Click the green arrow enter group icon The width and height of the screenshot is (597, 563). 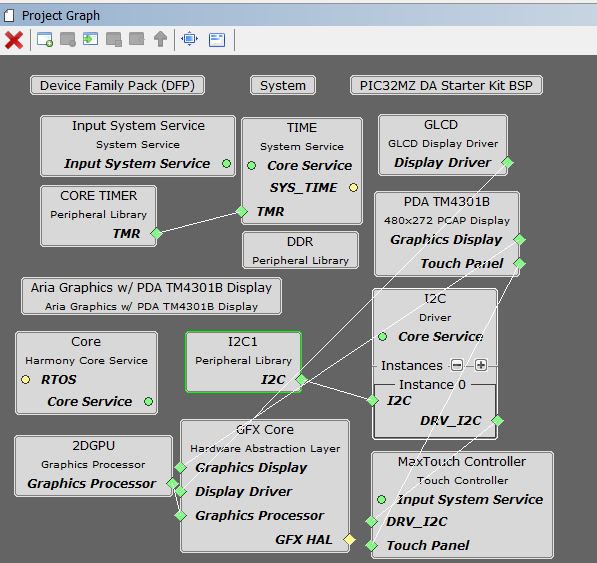[x=91, y=39]
